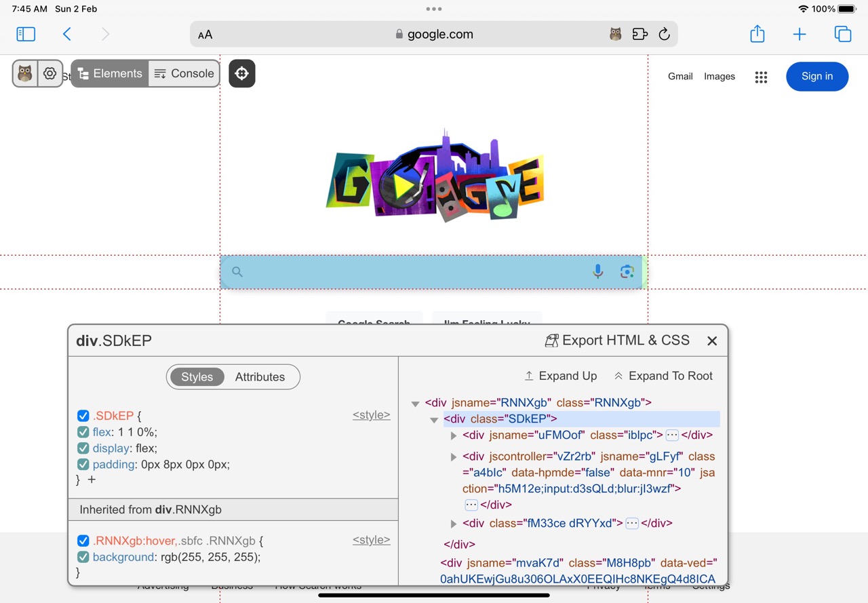Image resolution: width=868 pixels, height=603 pixels.
Task: Tap the battery status indicator
Action: click(847, 9)
